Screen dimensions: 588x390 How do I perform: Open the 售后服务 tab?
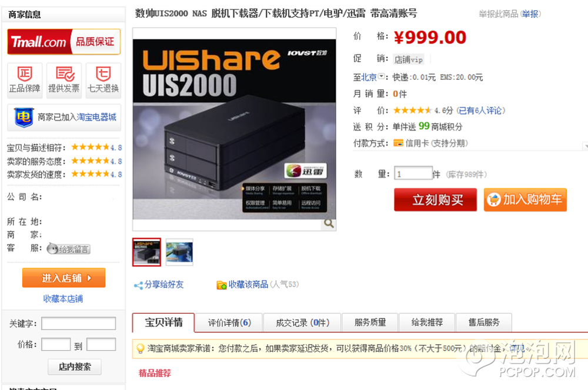coord(484,322)
